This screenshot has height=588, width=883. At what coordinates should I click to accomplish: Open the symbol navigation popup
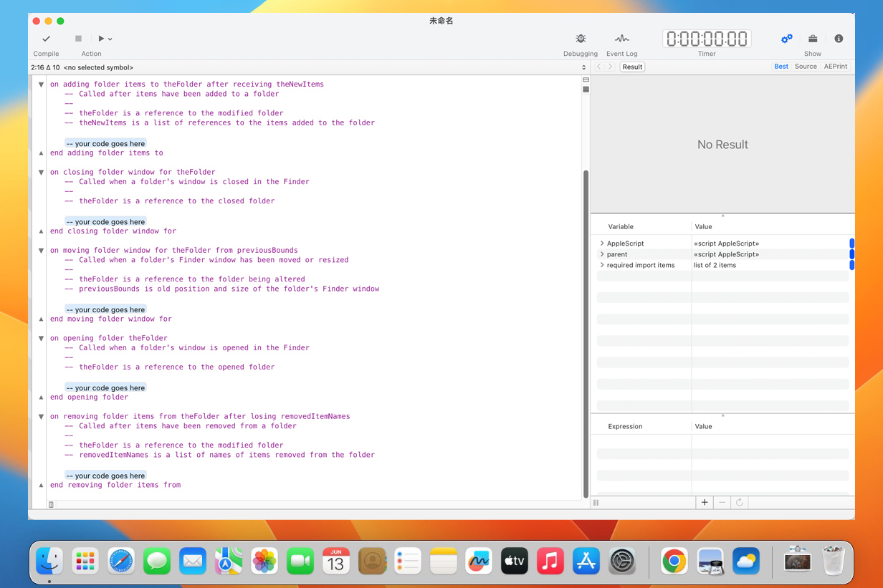[x=308, y=67]
